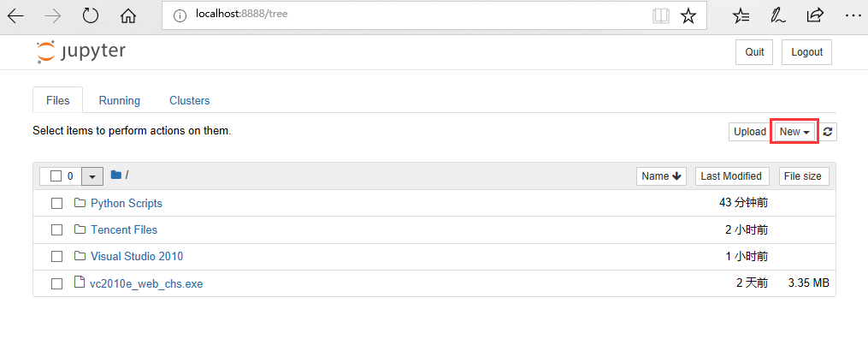
Task: Sort files by Name column
Action: coord(661,176)
